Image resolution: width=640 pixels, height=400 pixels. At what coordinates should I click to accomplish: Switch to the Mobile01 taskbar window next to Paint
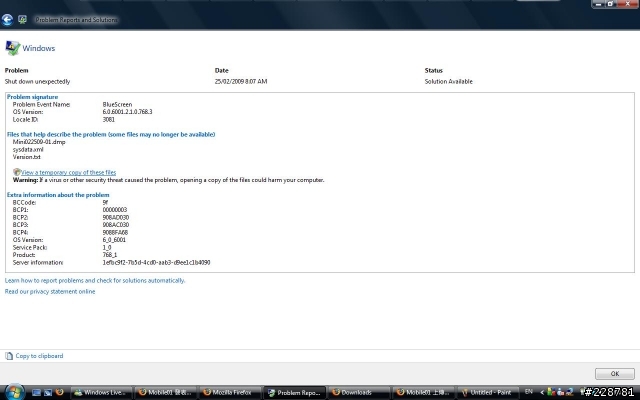coord(424,392)
